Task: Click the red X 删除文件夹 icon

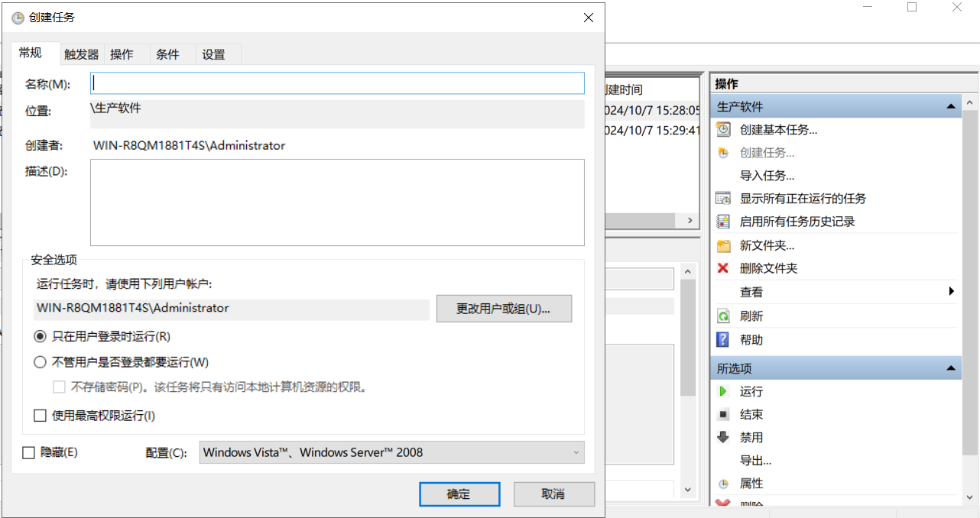Action: click(723, 268)
